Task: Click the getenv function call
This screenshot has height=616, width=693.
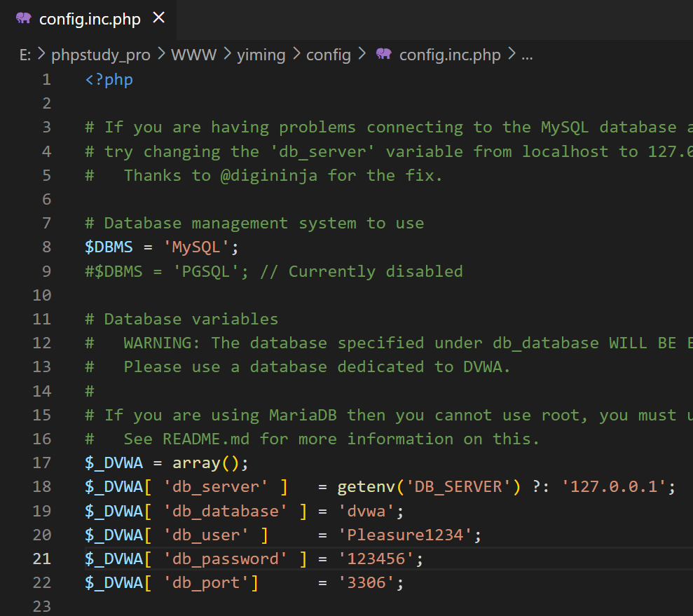Action: (x=366, y=486)
